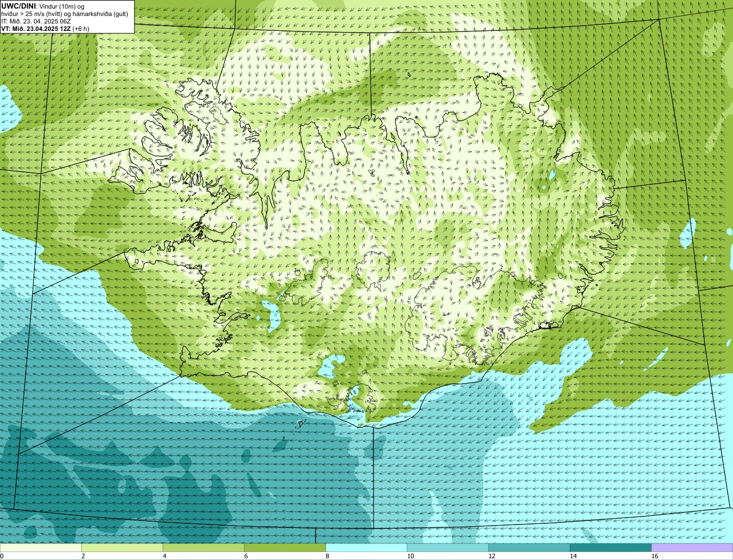Click the legend scale label '10'
The image size is (733, 560).
click(410, 556)
